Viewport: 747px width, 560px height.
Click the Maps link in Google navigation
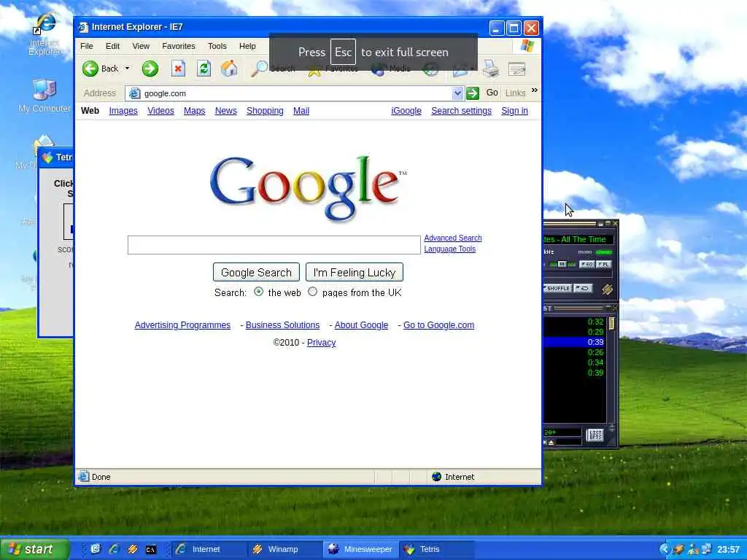(x=194, y=111)
